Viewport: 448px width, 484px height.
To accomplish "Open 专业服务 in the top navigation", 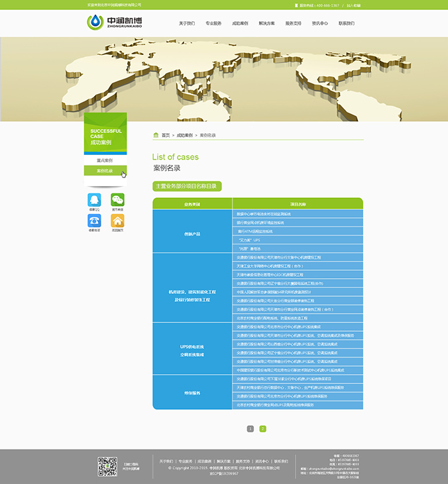I will coord(213,23).
